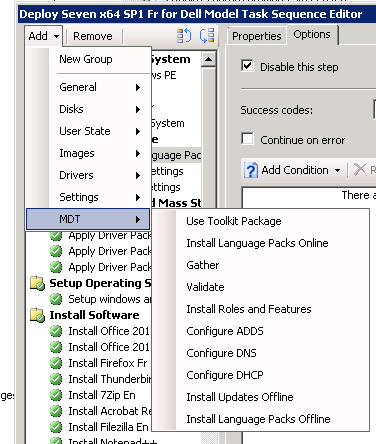Image resolution: width=376 pixels, height=444 pixels.
Task: Click green check icon beside Install Filezilla En
Action: click(x=56, y=427)
